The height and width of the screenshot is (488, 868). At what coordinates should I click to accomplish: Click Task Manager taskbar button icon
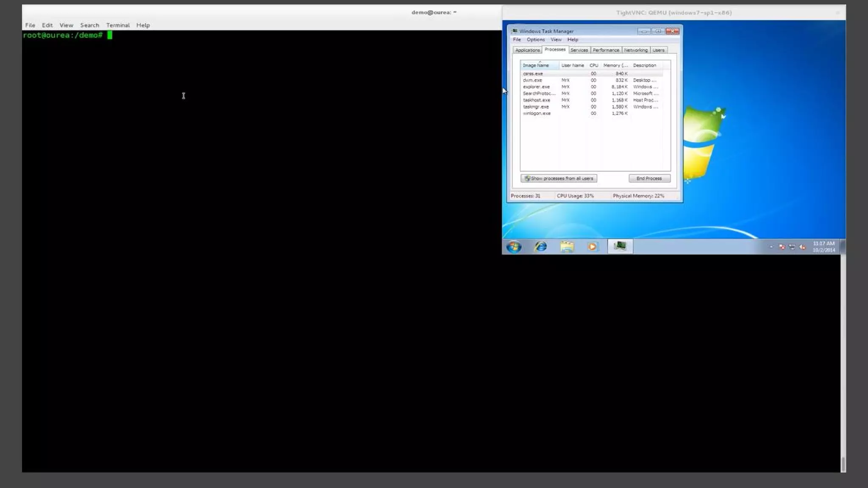click(x=620, y=246)
